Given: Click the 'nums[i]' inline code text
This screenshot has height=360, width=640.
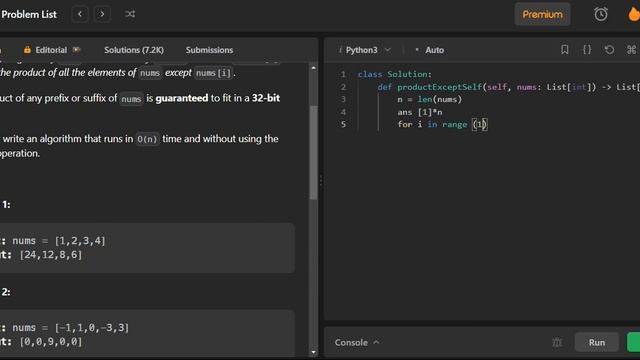Looking at the screenshot, I should click(213, 73).
